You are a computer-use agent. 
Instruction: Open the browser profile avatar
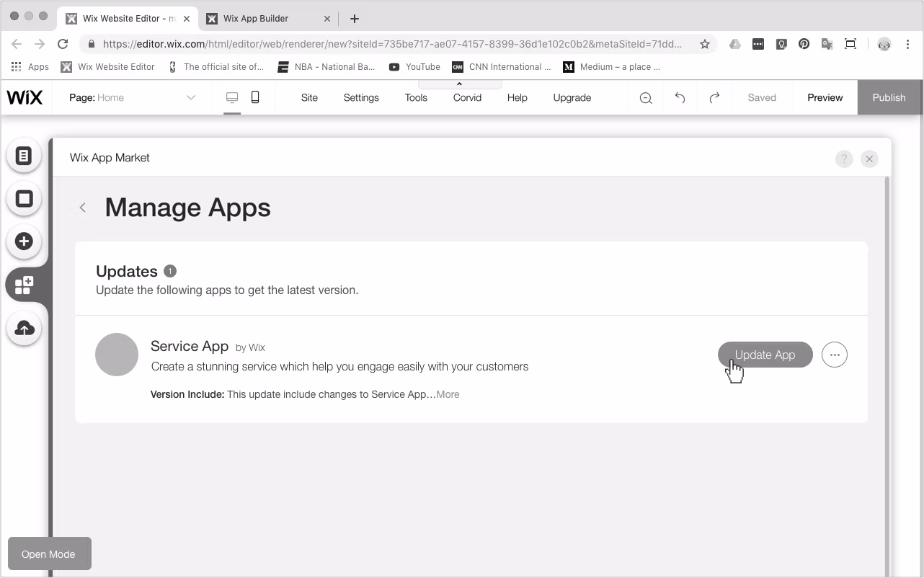click(x=884, y=44)
